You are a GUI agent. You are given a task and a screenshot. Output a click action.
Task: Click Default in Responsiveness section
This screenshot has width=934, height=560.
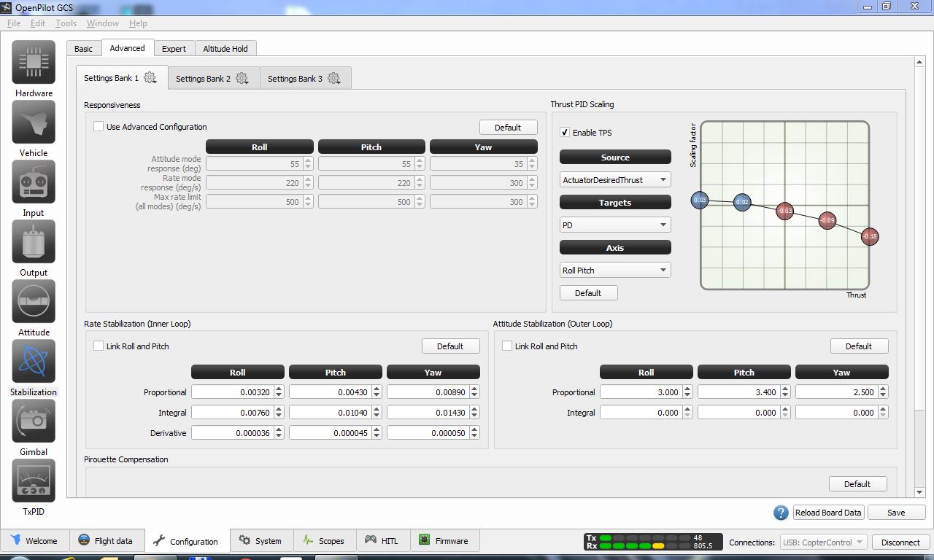508,127
